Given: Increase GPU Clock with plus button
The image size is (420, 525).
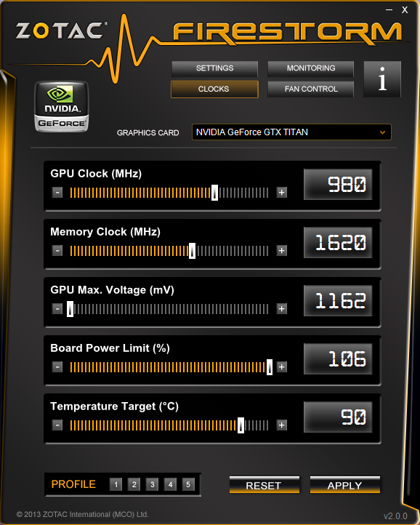Looking at the screenshot, I should [282, 193].
